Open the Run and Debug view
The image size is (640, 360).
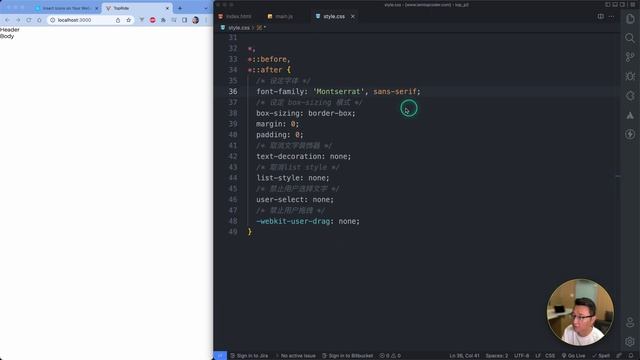pyautogui.click(x=630, y=76)
